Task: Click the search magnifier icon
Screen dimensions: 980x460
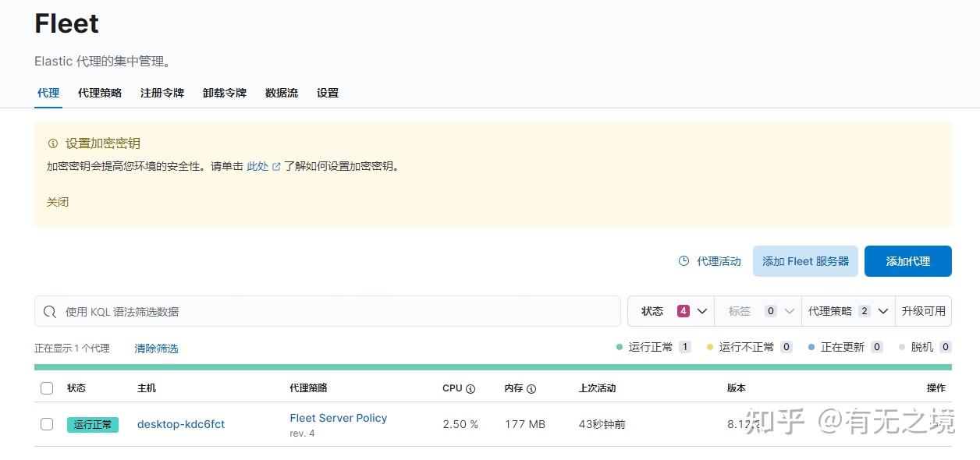Action: pos(49,311)
